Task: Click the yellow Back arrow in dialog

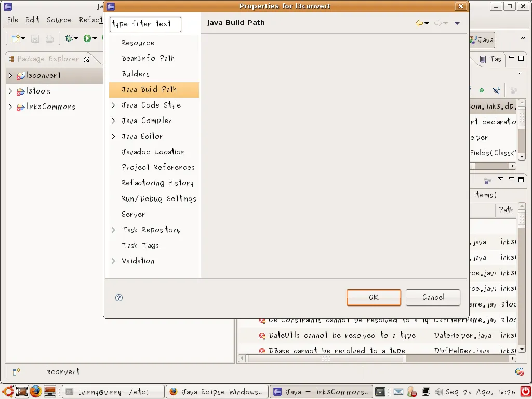Action: pos(419,23)
